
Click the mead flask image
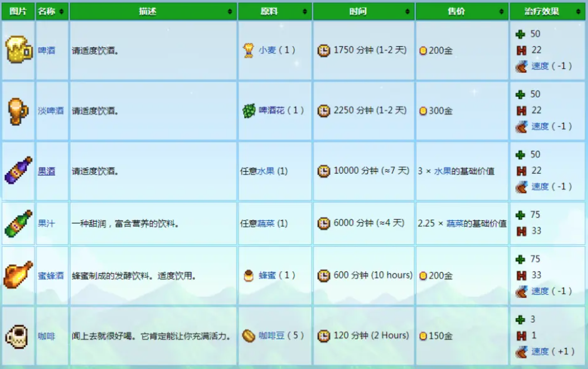pyautogui.click(x=18, y=275)
